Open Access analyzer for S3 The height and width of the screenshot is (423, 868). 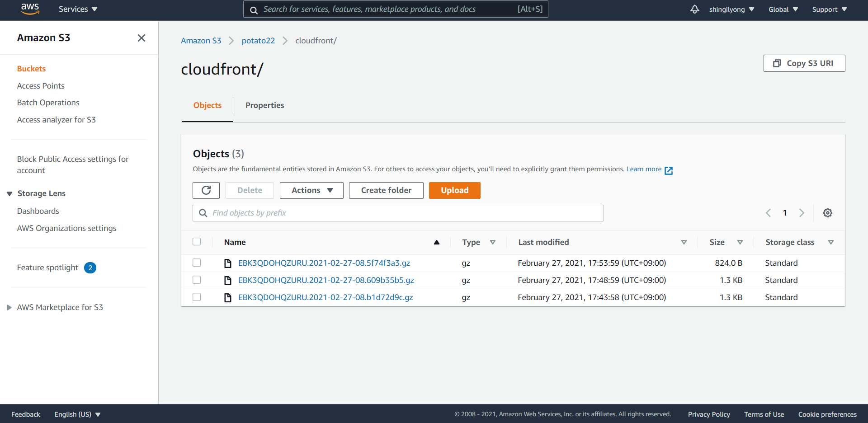click(x=57, y=120)
